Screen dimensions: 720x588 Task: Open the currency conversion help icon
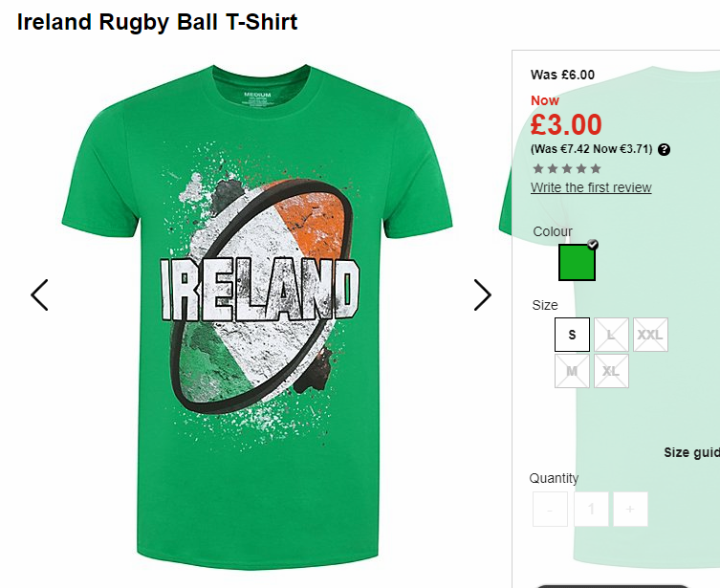coord(664,149)
